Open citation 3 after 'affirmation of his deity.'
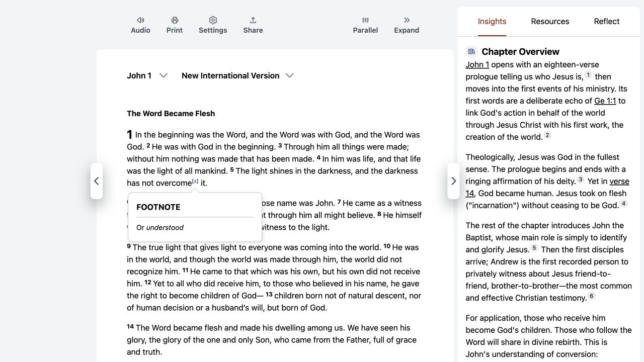 pos(581,179)
